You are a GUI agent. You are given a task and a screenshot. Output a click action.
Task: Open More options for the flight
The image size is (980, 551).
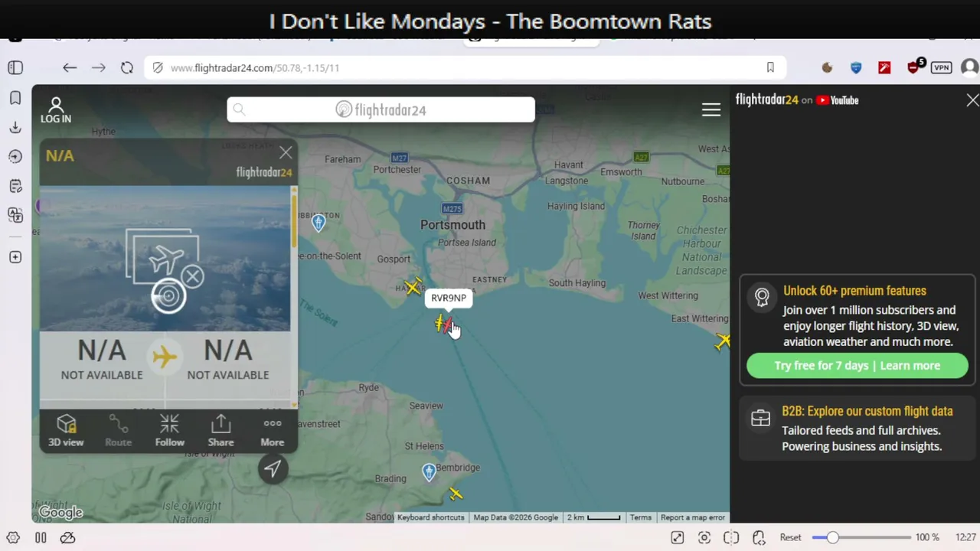(273, 431)
